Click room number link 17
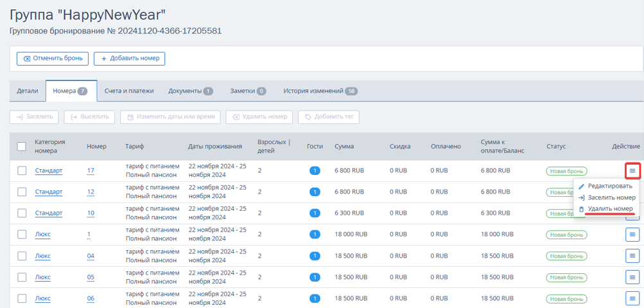Viewport: 644px width, 308px height. click(91, 170)
